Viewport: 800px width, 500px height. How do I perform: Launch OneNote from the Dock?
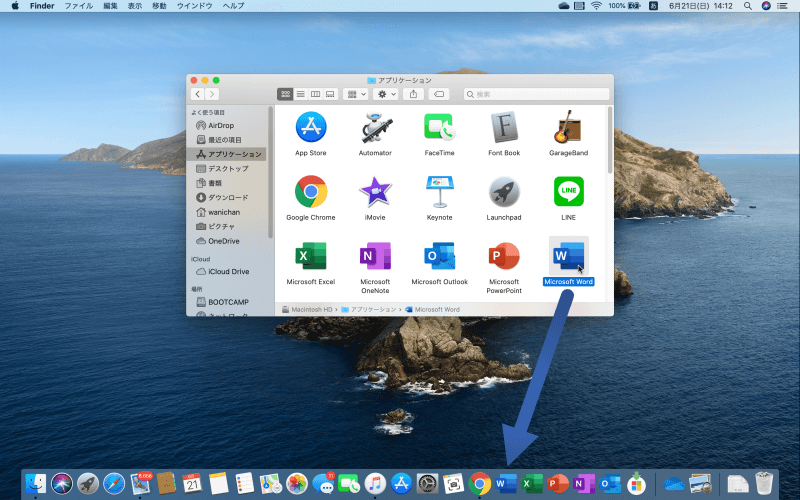click(584, 483)
